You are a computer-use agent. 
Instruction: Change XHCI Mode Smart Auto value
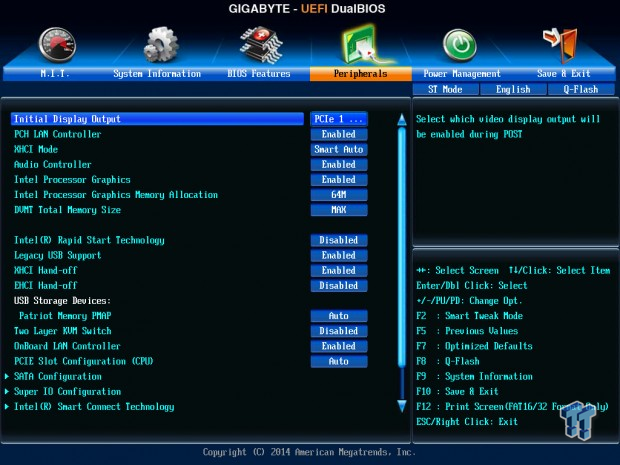pos(339,149)
